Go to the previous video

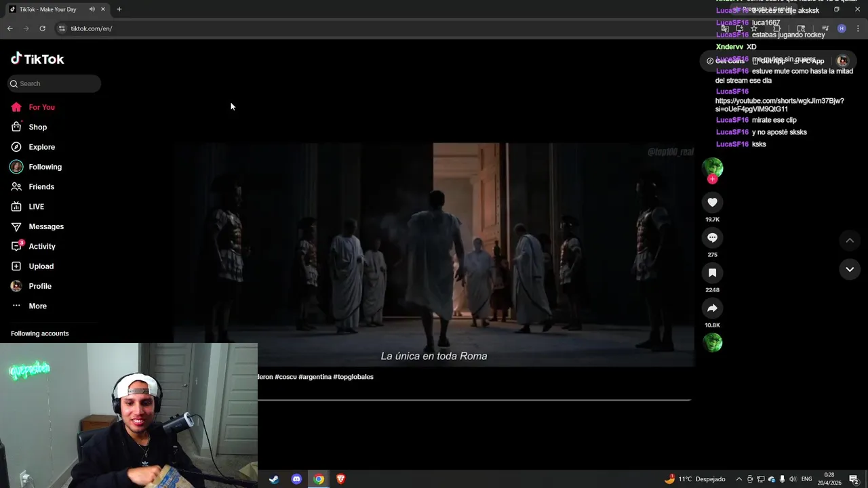[849, 241]
